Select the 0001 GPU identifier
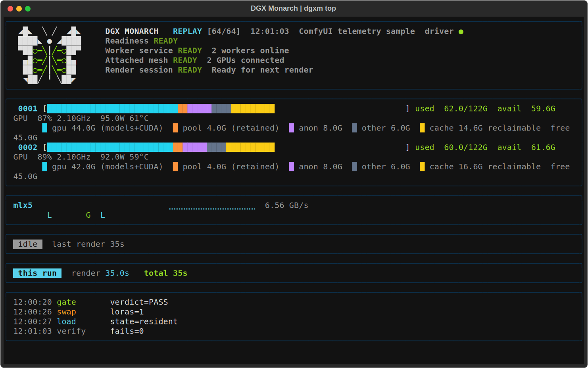This screenshot has height=368, width=588. point(28,109)
